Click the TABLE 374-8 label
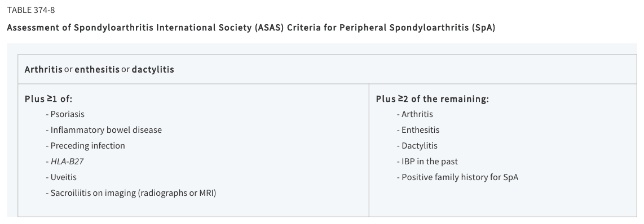This screenshot has width=644, height=224. 31,10
